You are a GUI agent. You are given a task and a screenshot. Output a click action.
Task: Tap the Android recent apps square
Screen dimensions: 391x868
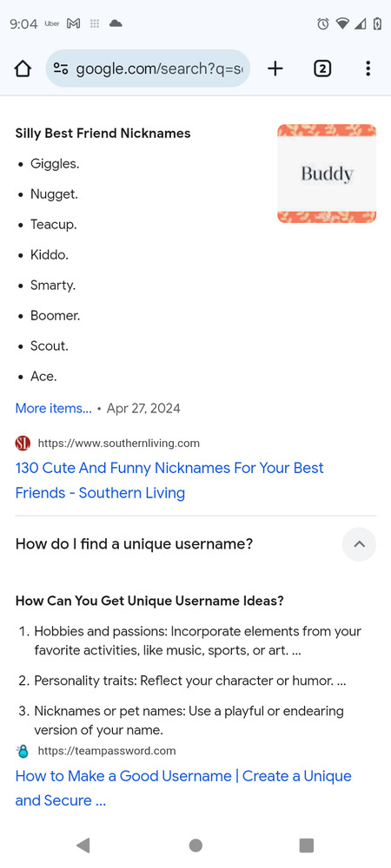point(306,845)
